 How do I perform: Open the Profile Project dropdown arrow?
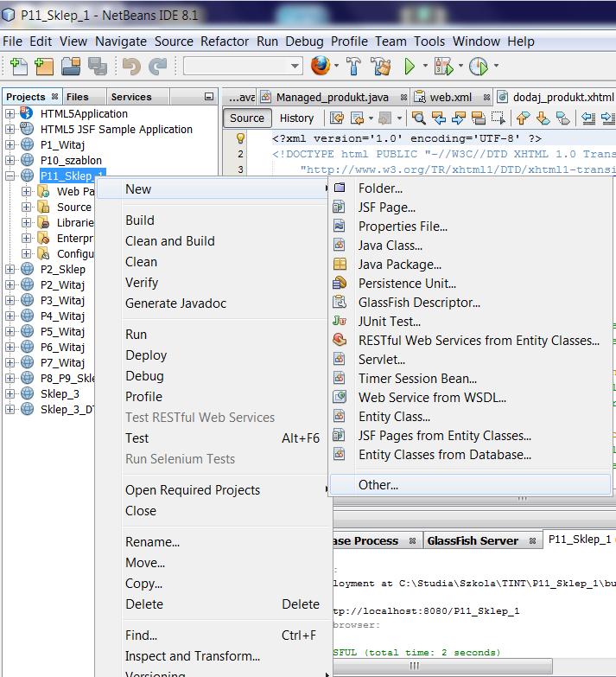(x=496, y=66)
